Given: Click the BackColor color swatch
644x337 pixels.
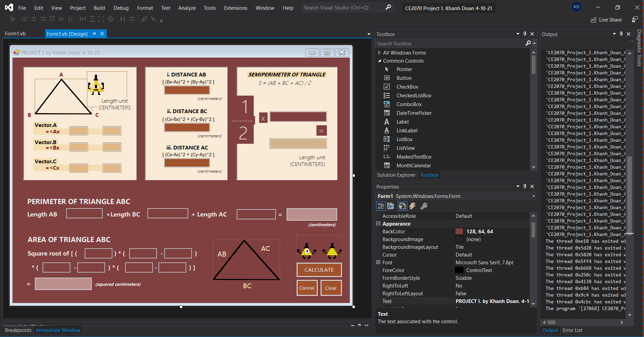Looking at the screenshot, I should click(459, 232).
